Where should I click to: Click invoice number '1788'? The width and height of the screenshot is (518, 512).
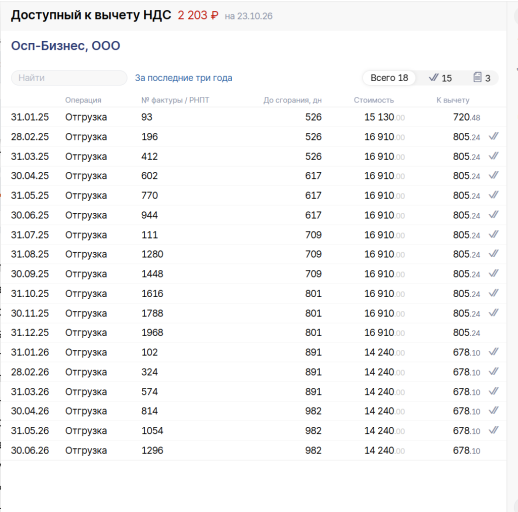[152, 313]
